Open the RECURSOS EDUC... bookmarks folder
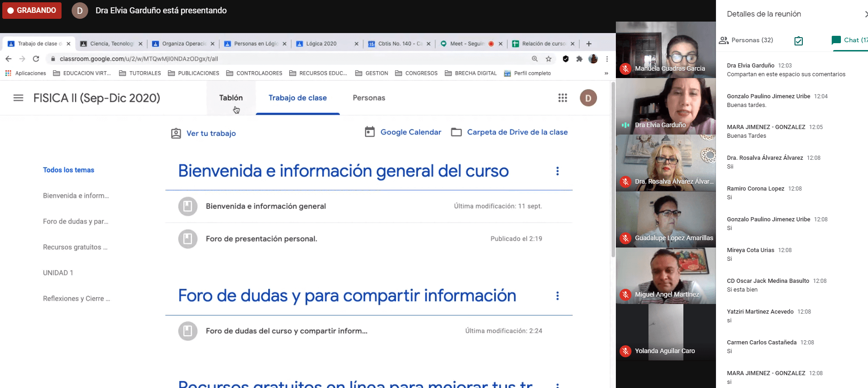 (x=318, y=73)
